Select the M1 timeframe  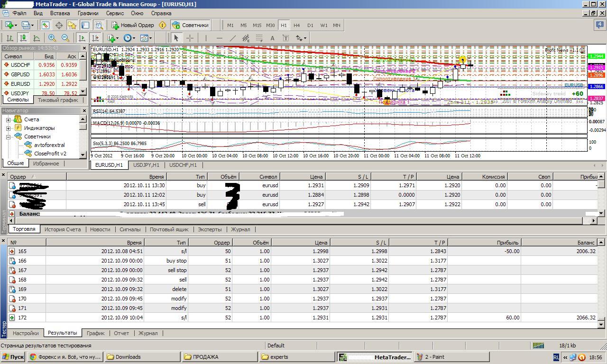tap(230, 25)
